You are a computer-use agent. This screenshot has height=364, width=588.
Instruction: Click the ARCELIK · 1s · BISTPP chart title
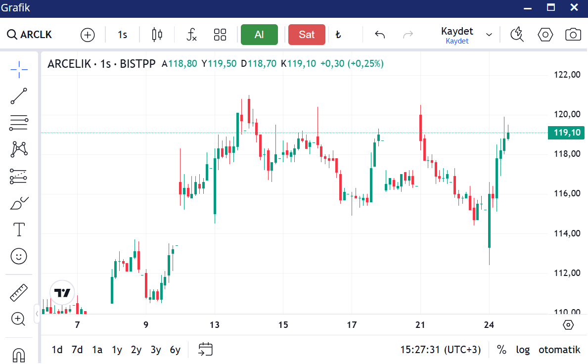(x=101, y=64)
